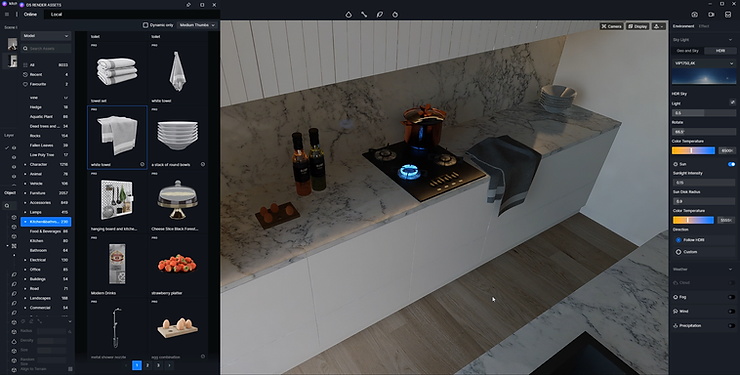Enable the Precipitation toggle
The image size is (740, 375).
click(731, 325)
